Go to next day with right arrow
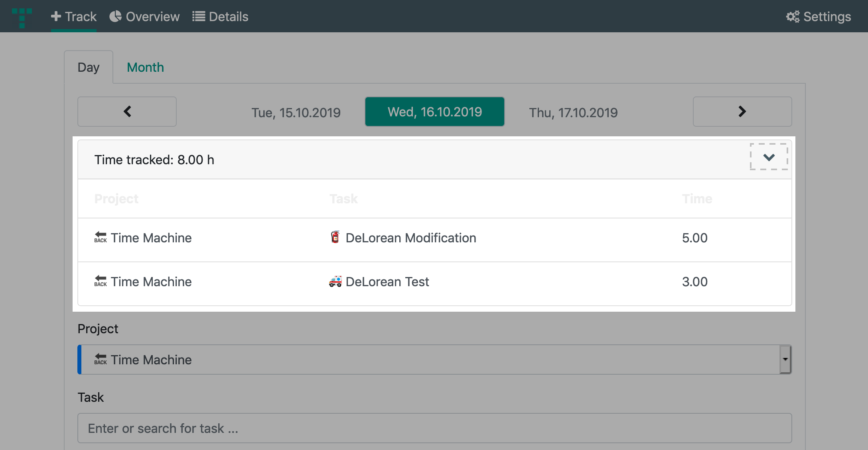Viewport: 868px width, 450px height. point(742,112)
